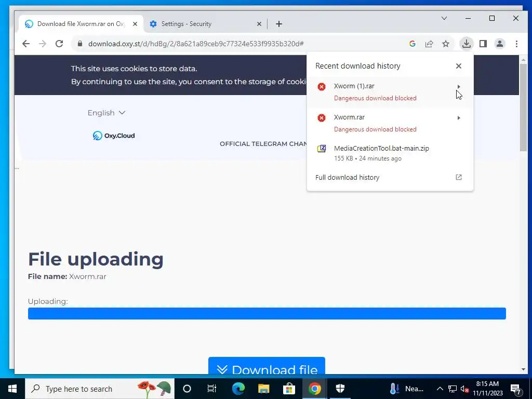Open MediaCreationTool.bat-main.zip download entry
This screenshot has height=399, width=532.
click(390, 153)
